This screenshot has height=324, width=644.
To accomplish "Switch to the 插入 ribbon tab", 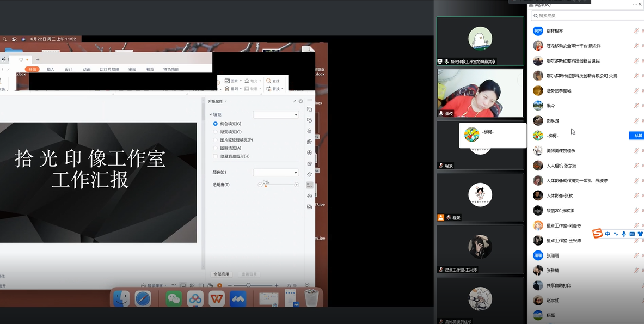I will [x=51, y=69].
